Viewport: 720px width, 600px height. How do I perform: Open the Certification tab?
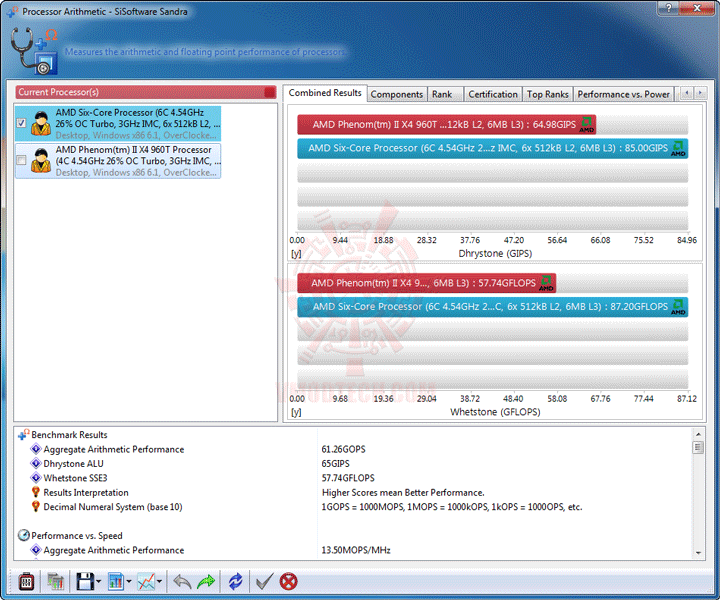point(493,94)
